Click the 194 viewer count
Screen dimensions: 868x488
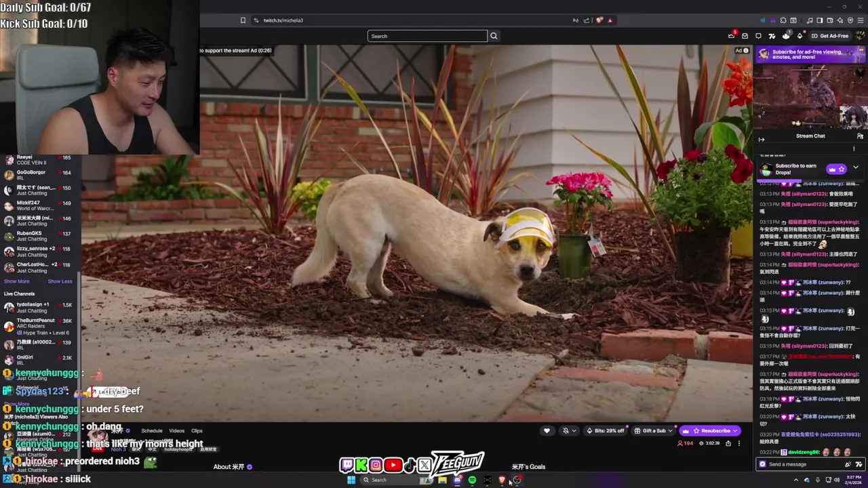pyautogui.click(x=686, y=443)
